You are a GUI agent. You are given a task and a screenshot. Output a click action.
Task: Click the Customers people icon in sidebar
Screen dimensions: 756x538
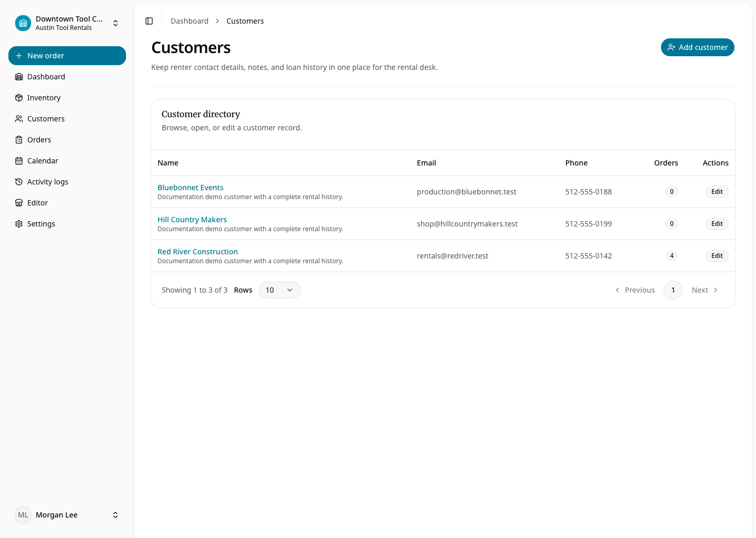point(19,119)
